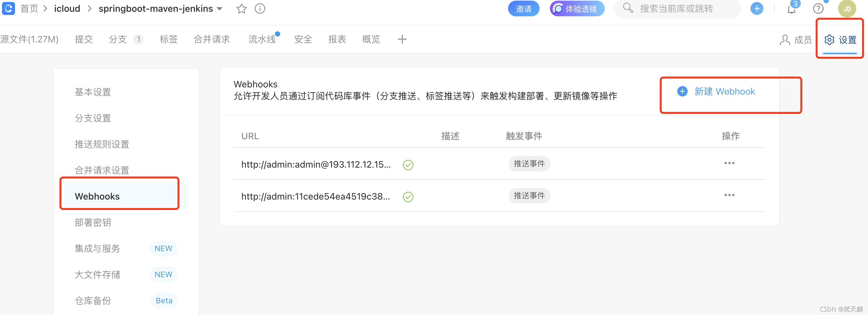Click the URL column header
The image size is (868, 315).
pos(250,136)
